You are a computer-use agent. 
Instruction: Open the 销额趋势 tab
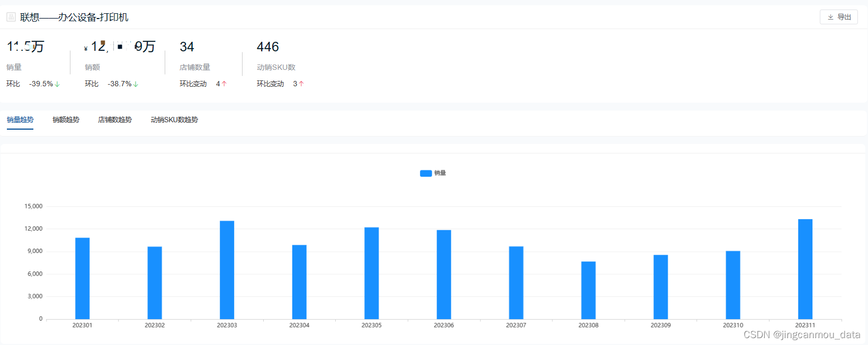[x=66, y=120]
